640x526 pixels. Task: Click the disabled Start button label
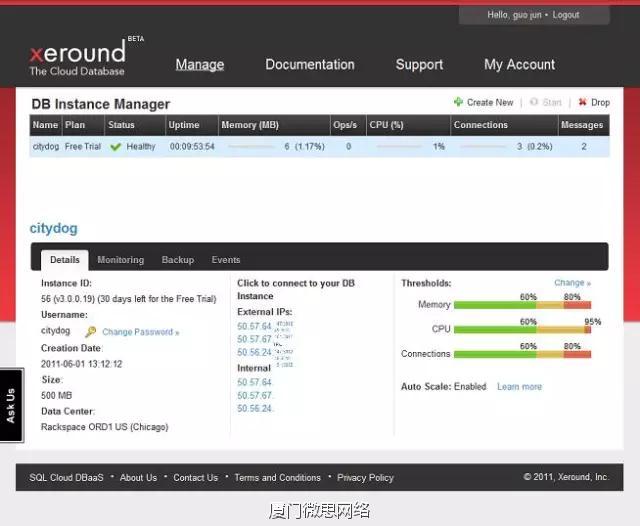[552, 102]
